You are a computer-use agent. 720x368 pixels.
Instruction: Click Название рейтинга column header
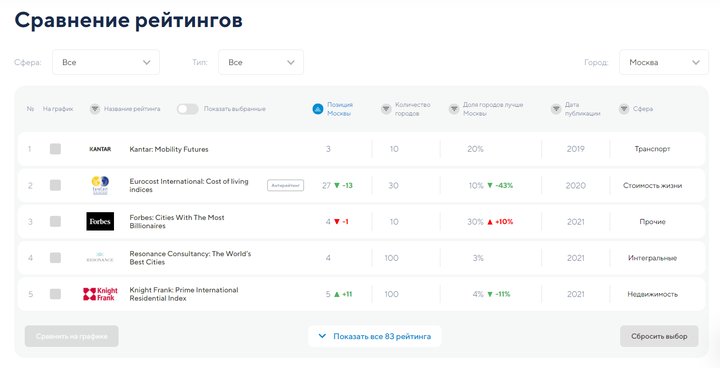point(132,109)
